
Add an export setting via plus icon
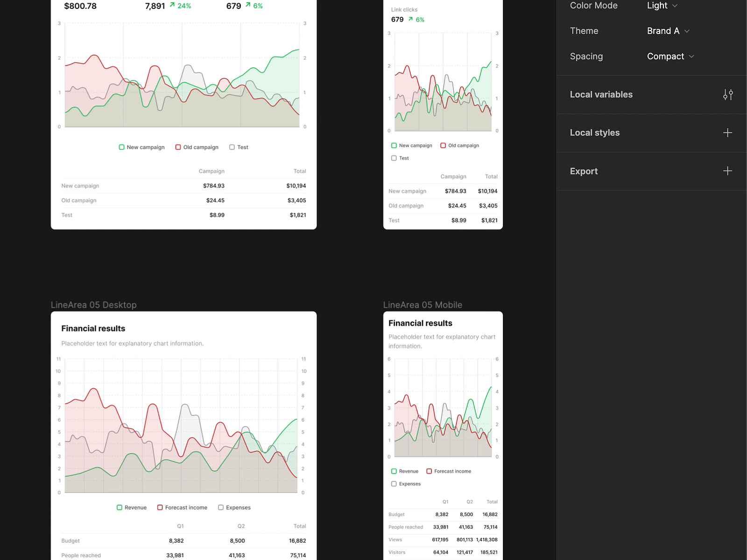point(727,171)
